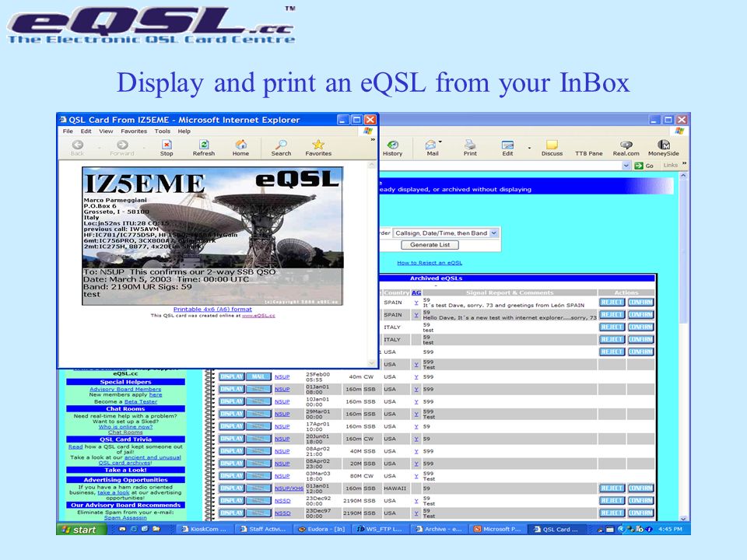
Task: Switch to the KioskCom taskbar item
Action: (205, 529)
